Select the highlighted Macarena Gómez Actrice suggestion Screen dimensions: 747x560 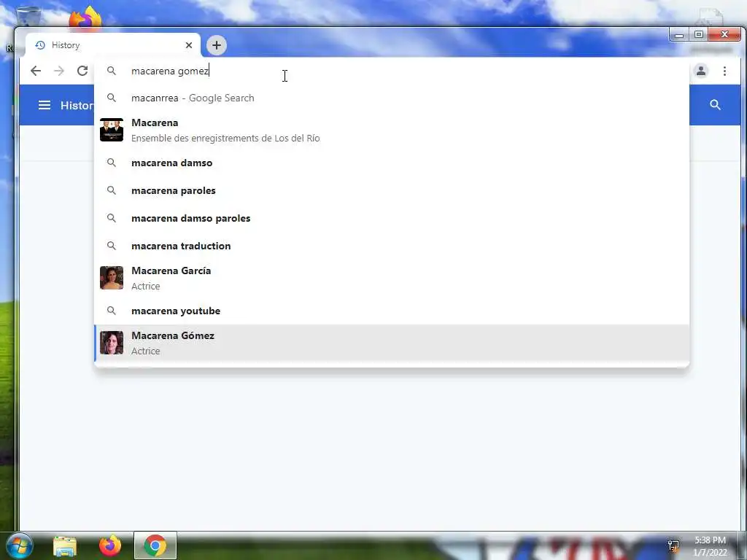(x=392, y=343)
